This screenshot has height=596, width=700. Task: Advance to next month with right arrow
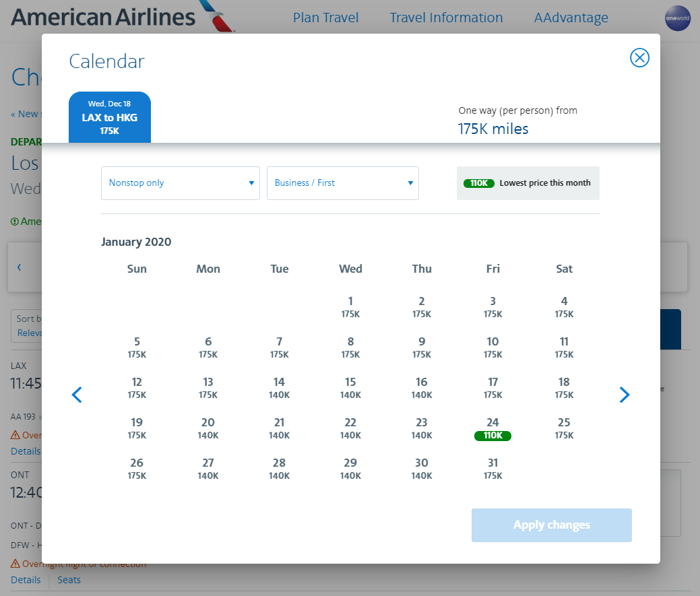[625, 395]
